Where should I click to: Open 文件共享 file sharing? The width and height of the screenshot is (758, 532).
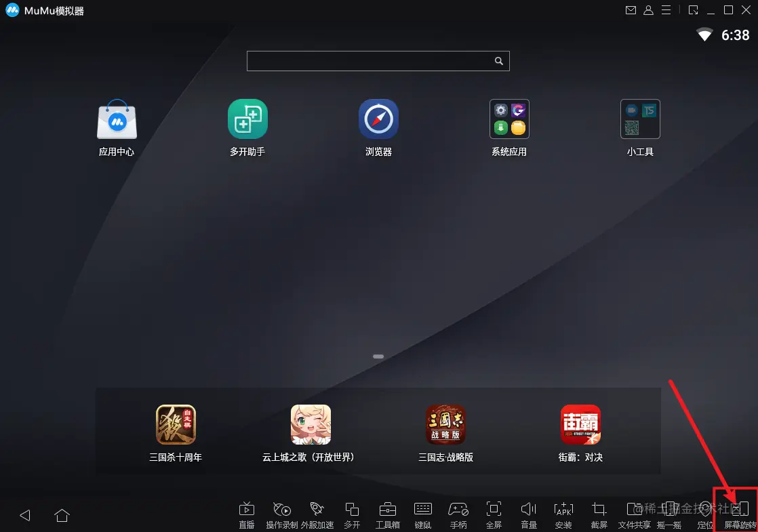tap(634, 515)
